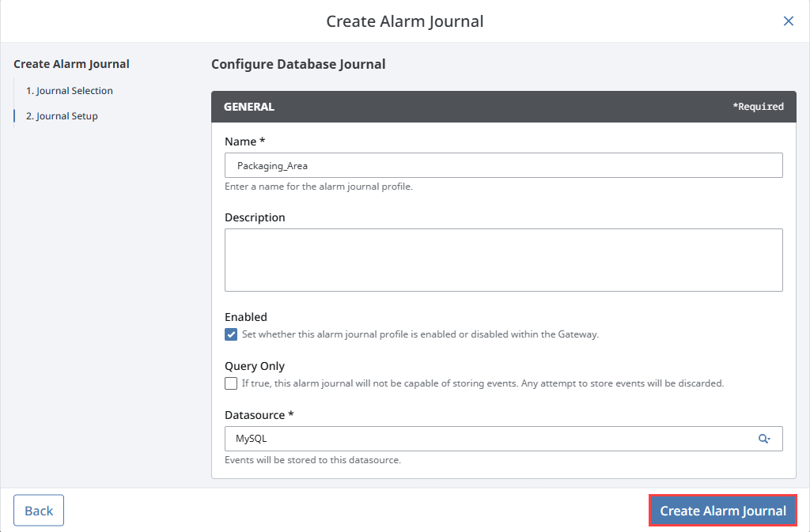Click the Create Alarm Journal button
This screenshot has height=532, width=810.
pos(723,511)
